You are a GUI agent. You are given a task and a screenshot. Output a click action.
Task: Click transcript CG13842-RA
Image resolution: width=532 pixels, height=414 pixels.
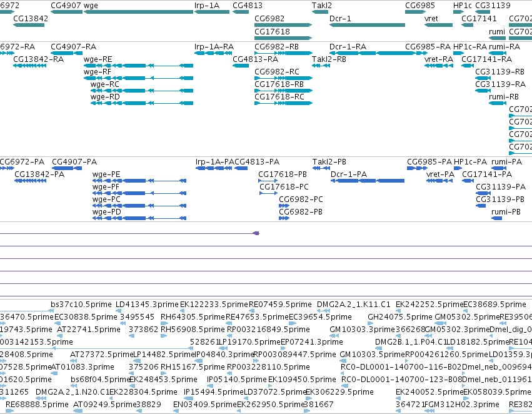29,66
